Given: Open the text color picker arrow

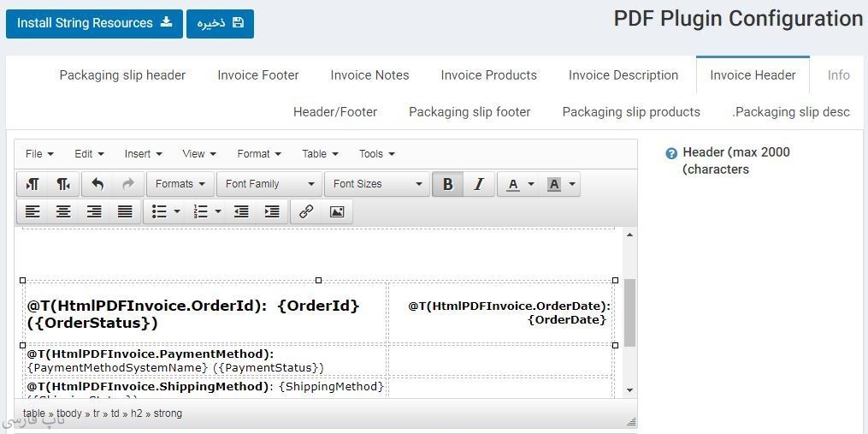Looking at the screenshot, I should tap(531, 184).
